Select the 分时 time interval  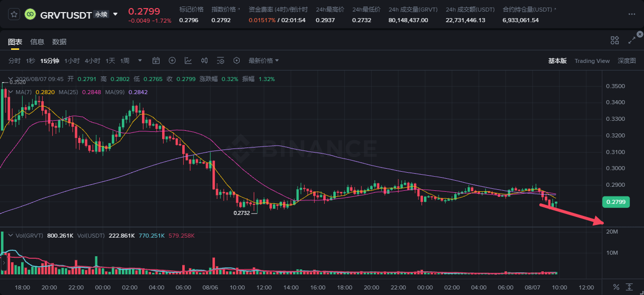(x=14, y=61)
